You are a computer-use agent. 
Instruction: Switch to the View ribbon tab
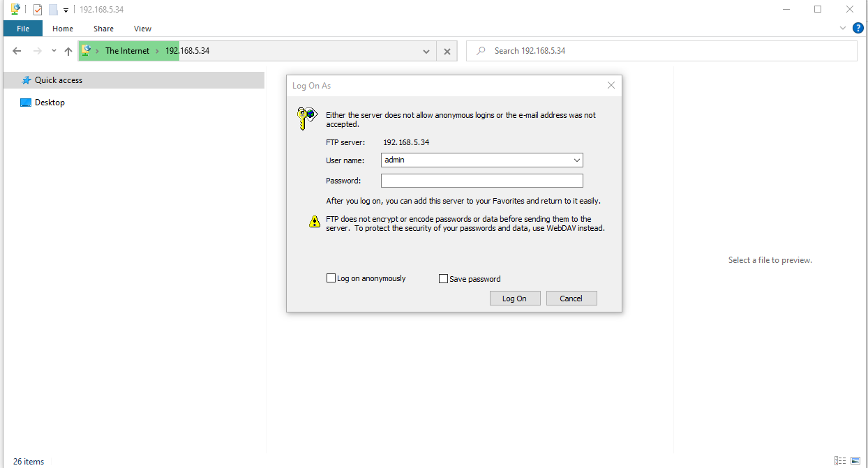pos(142,29)
